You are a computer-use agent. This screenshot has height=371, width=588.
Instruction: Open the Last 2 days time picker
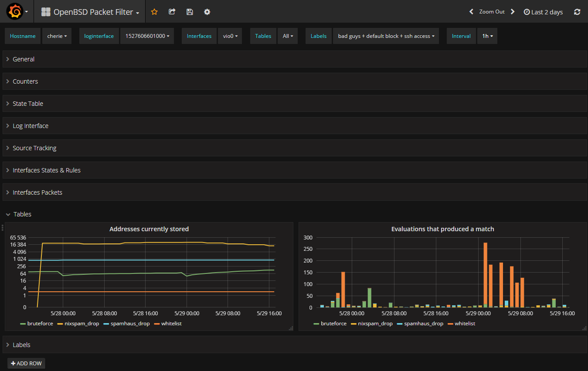[x=543, y=12]
